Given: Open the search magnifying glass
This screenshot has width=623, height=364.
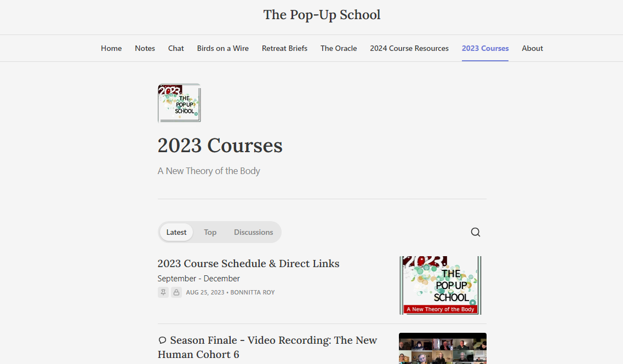Looking at the screenshot, I should click(x=476, y=232).
